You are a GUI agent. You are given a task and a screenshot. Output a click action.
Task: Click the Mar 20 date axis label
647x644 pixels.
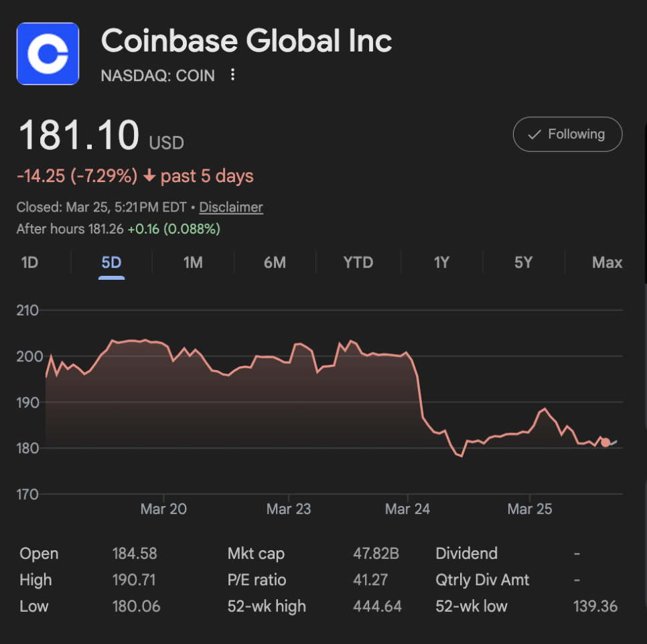(163, 509)
